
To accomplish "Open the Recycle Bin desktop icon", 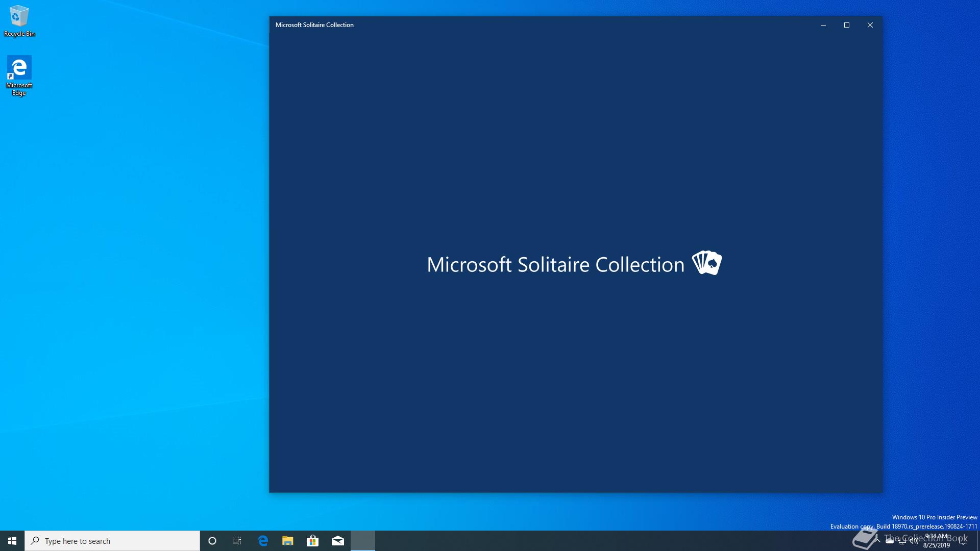I will [19, 21].
